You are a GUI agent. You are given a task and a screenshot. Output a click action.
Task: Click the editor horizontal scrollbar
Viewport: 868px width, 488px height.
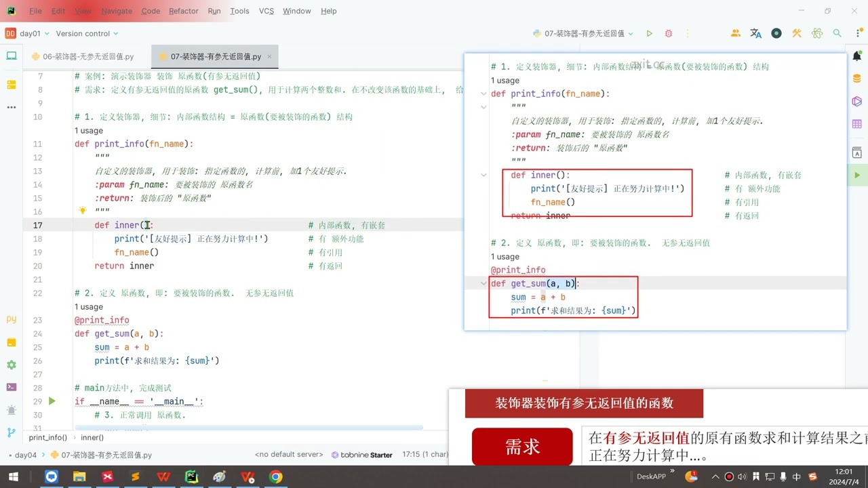pos(248,428)
